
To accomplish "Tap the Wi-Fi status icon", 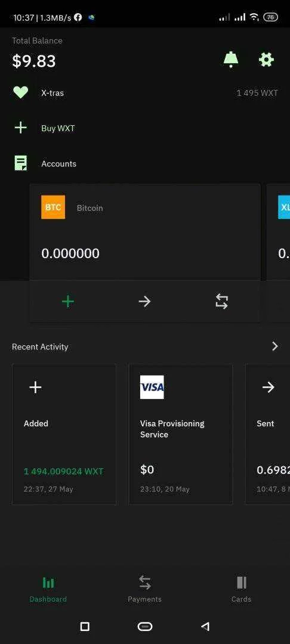I will tap(254, 17).
